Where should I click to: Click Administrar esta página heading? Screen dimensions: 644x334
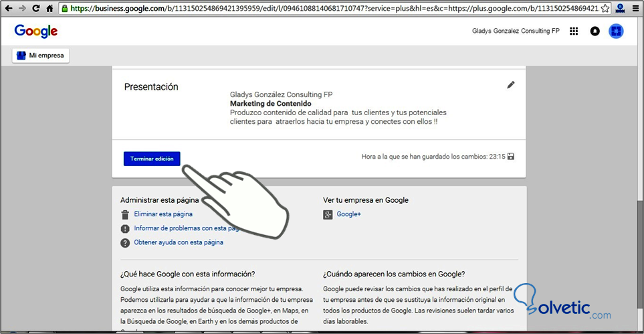pyautogui.click(x=160, y=200)
